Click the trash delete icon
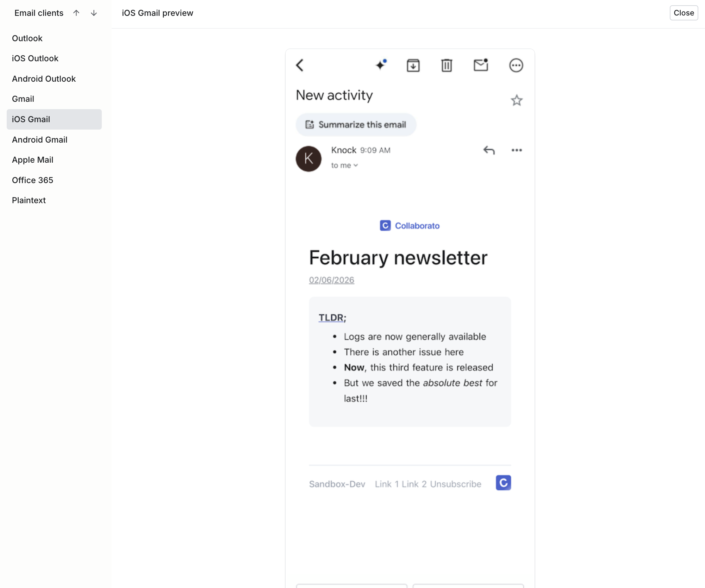 447,65
